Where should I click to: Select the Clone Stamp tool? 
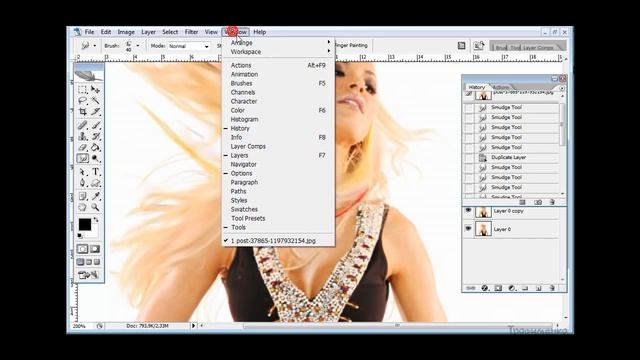82,136
